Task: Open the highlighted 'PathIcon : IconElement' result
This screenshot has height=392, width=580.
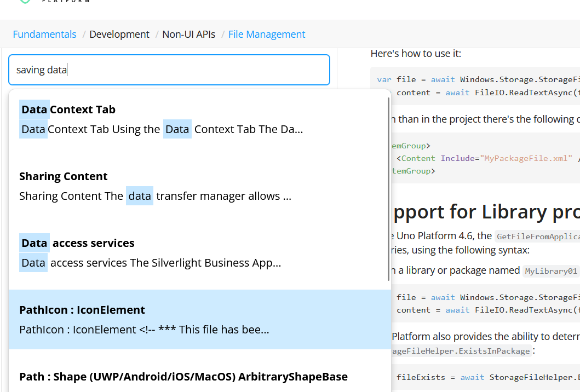Action: click(x=164, y=319)
